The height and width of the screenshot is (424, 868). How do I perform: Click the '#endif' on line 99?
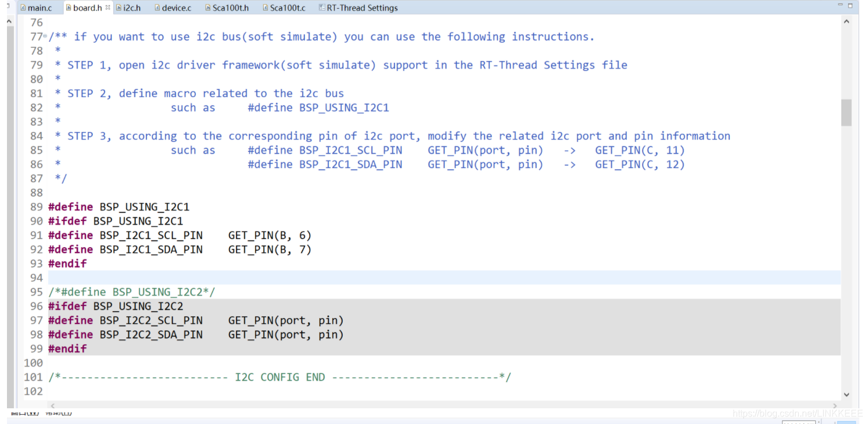(67, 349)
